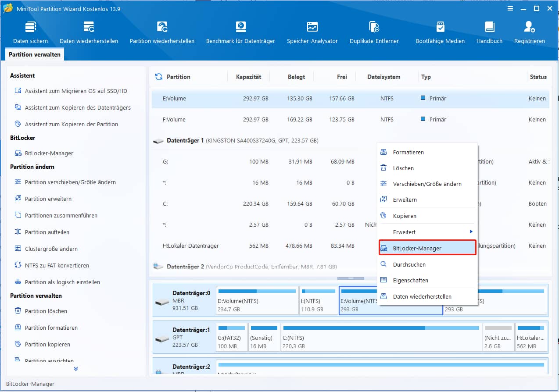This screenshot has width=559, height=392.
Task: Choose Durchsuchen from the context menu
Action: (x=427, y=264)
